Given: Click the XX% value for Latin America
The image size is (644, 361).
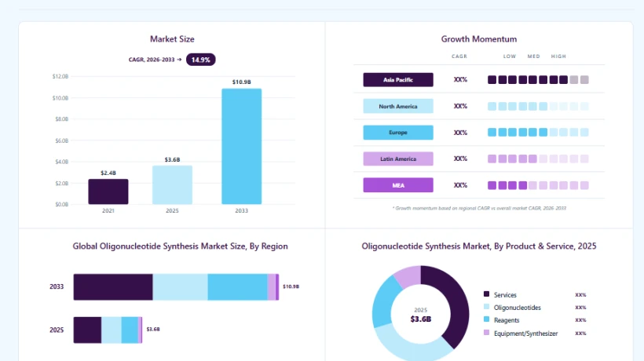Looking at the screenshot, I should point(460,159).
